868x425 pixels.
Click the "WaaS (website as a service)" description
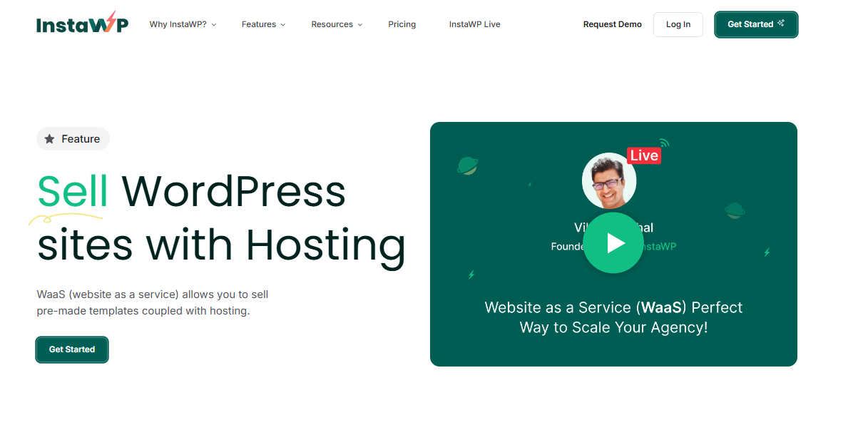pos(153,302)
